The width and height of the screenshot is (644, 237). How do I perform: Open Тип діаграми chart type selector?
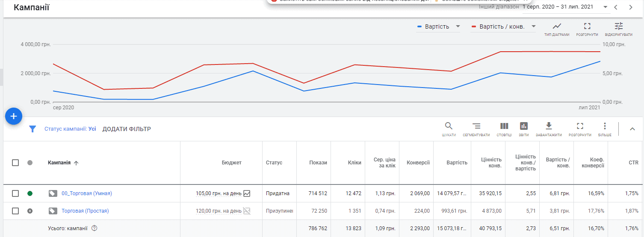(x=557, y=29)
